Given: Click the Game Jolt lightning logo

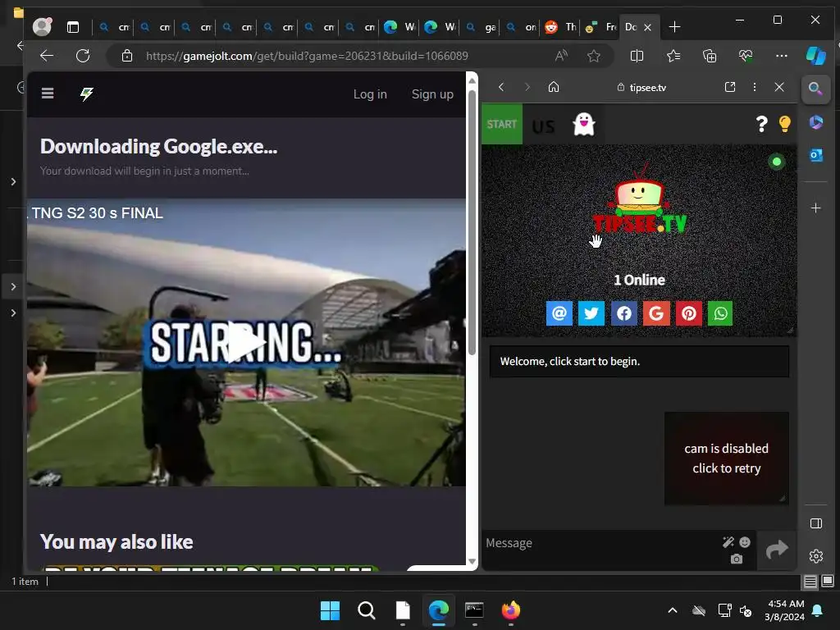Looking at the screenshot, I should pos(87,94).
